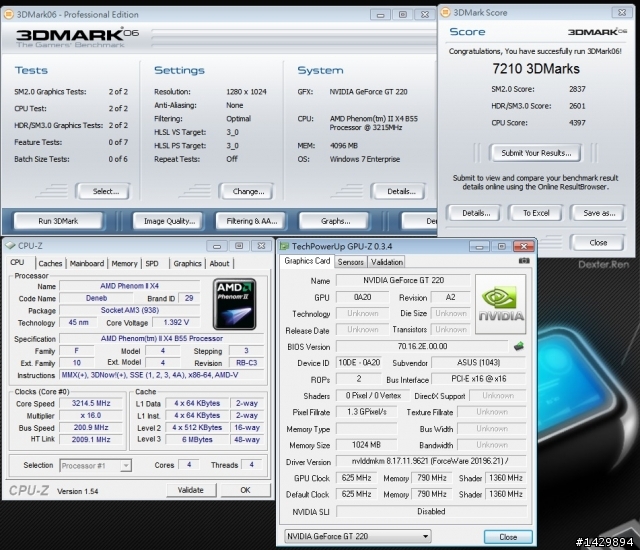Click the 3DMark Score window icon
Screen dimensions: 640x550
pos(445,13)
